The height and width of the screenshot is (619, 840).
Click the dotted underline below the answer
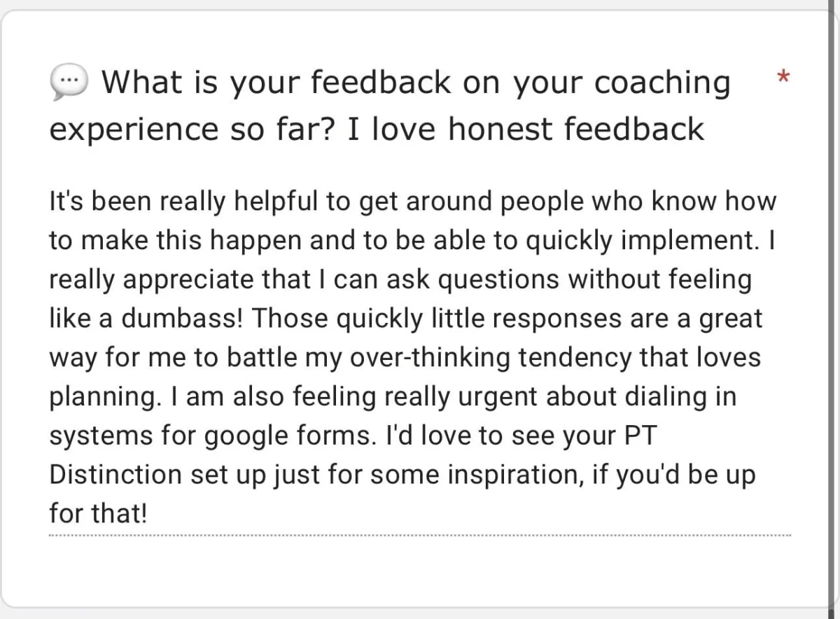419,536
